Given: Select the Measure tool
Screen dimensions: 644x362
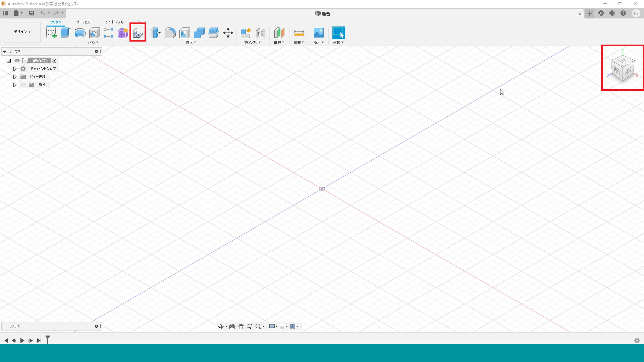Looking at the screenshot, I should [299, 33].
